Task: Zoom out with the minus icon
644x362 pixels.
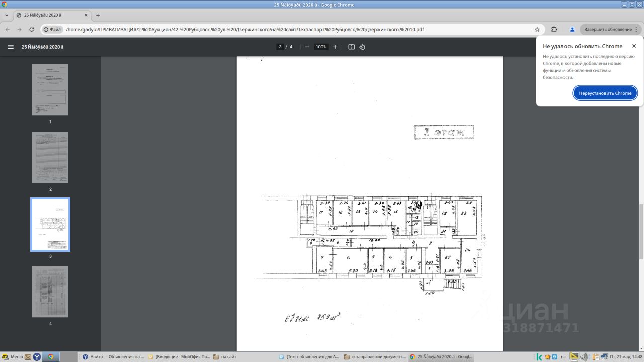Action: (307, 47)
